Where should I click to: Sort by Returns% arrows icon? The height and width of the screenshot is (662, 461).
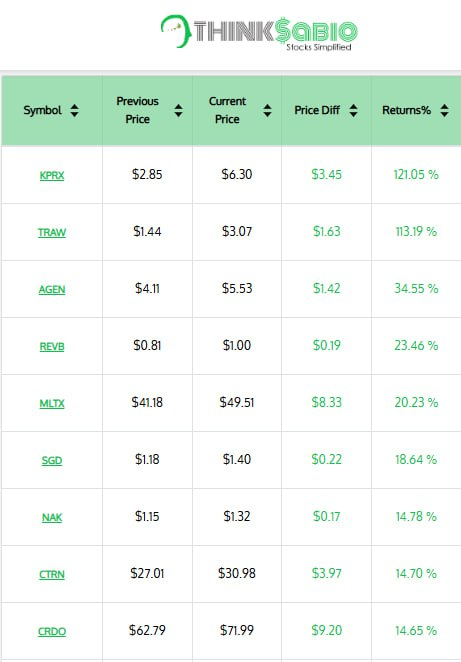point(444,111)
